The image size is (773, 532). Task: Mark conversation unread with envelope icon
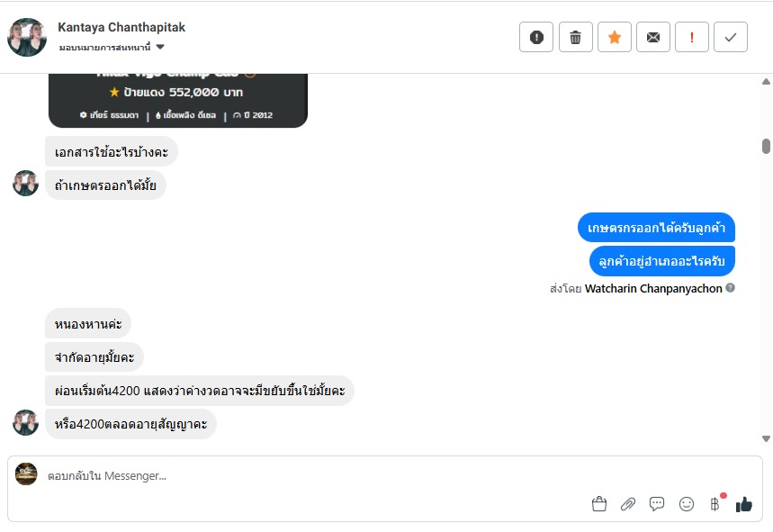coord(653,37)
